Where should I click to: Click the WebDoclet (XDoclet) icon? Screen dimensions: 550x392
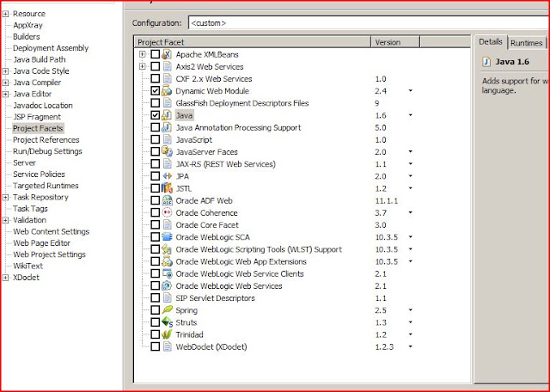(167, 346)
